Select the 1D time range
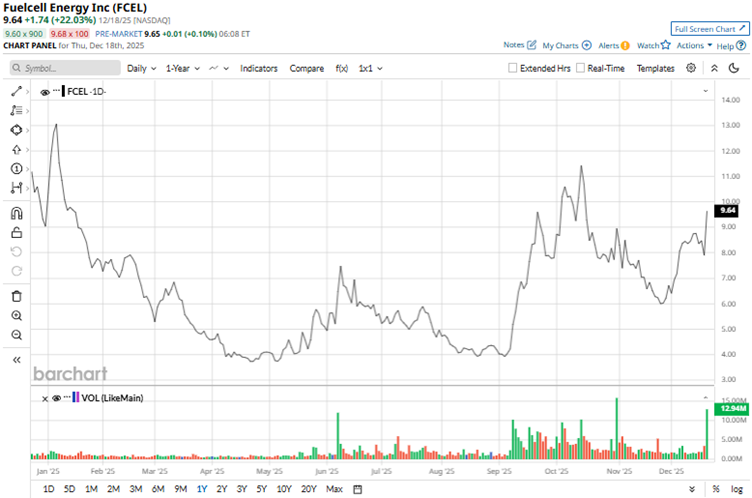 [48, 489]
